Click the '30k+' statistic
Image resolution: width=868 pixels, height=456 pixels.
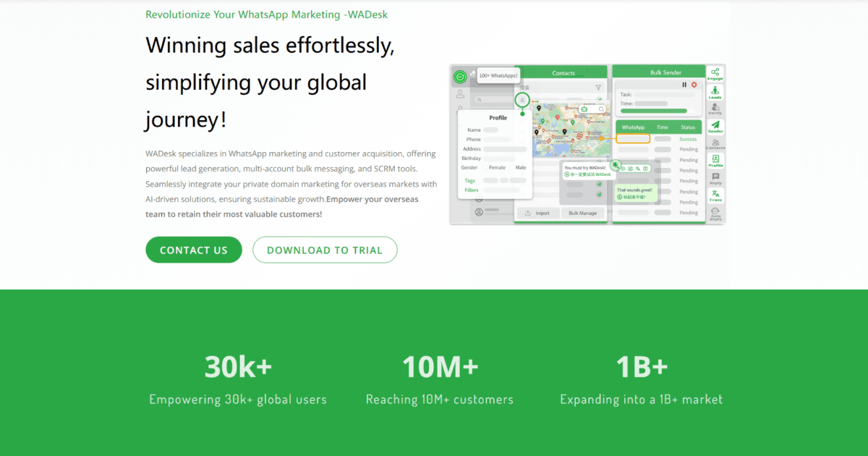coord(238,367)
